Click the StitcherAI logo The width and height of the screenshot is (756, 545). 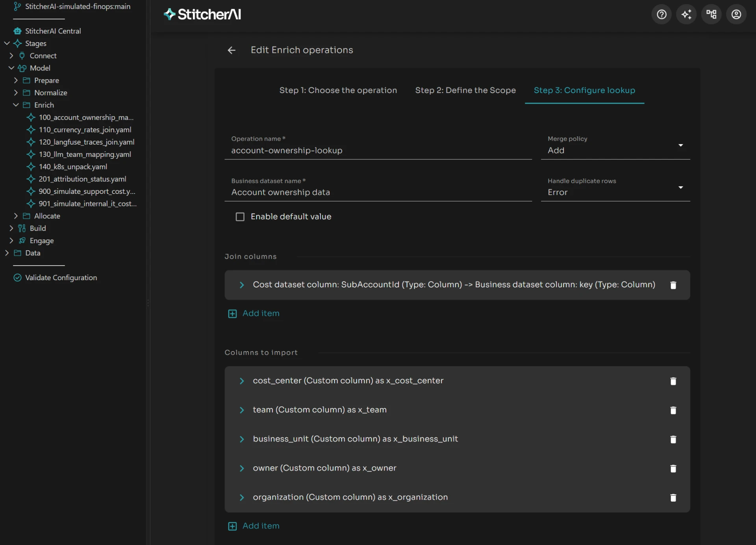coord(202,15)
